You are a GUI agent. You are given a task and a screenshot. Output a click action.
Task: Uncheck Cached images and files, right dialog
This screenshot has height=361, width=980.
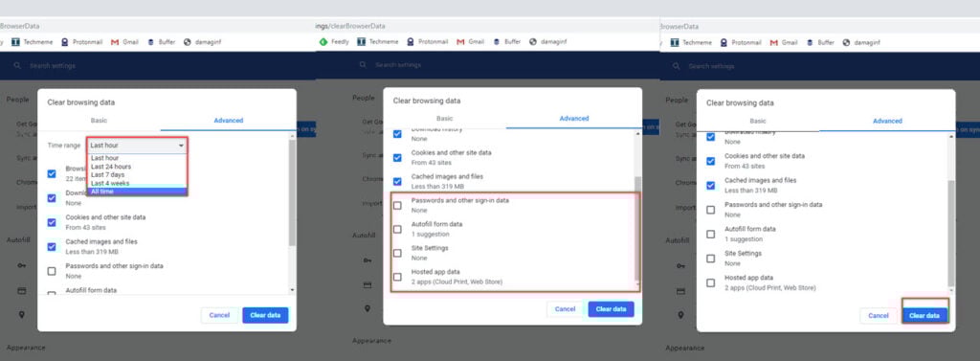[x=711, y=185]
